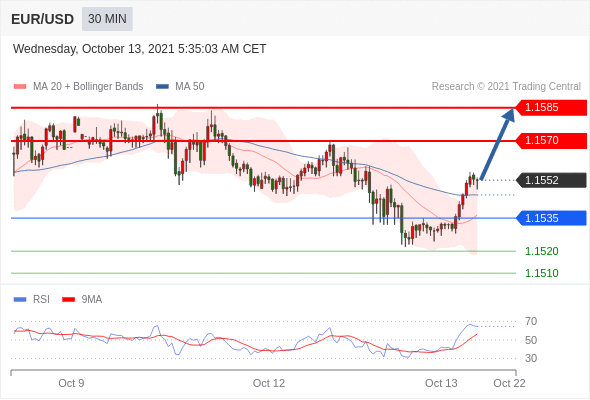Click the EUR/USD pair title

click(43, 19)
